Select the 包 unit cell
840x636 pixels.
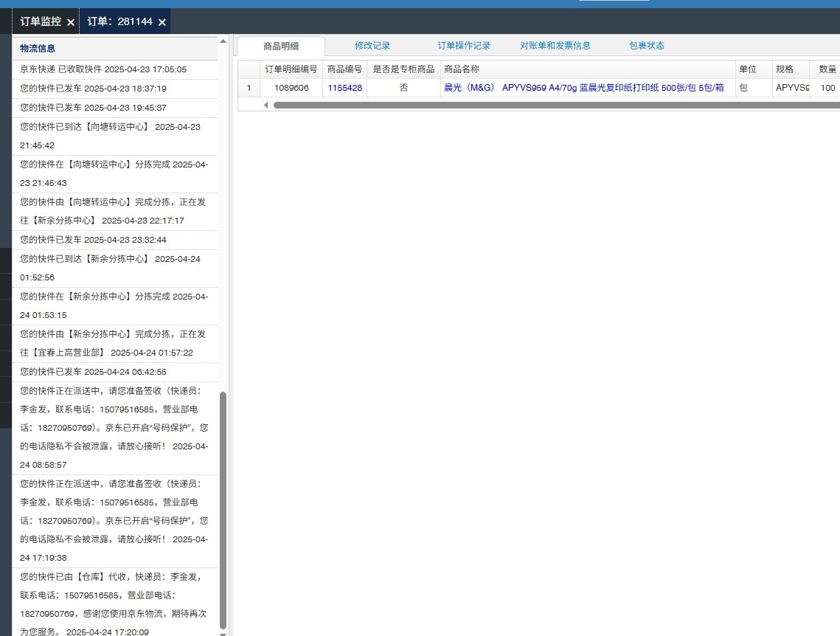coord(754,88)
